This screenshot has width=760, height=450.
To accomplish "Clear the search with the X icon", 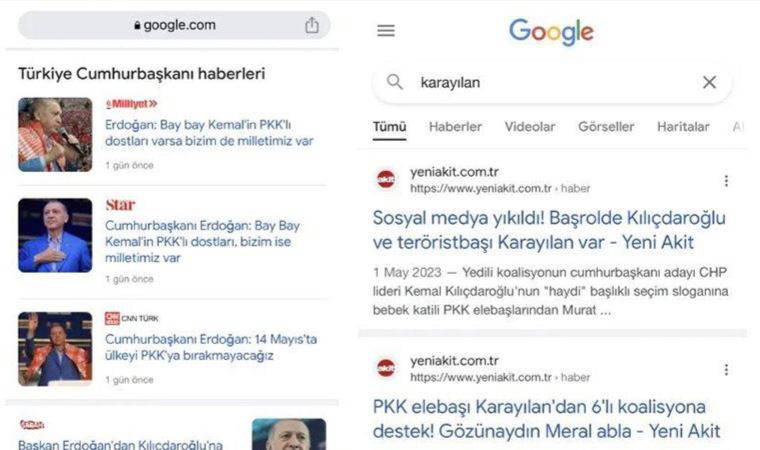I will (x=709, y=82).
